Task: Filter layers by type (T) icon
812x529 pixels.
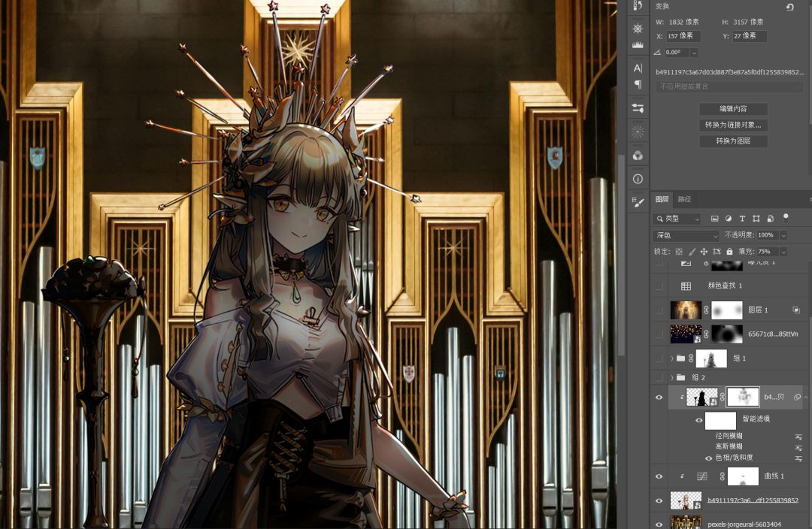Action: pyautogui.click(x=742, y=219)
